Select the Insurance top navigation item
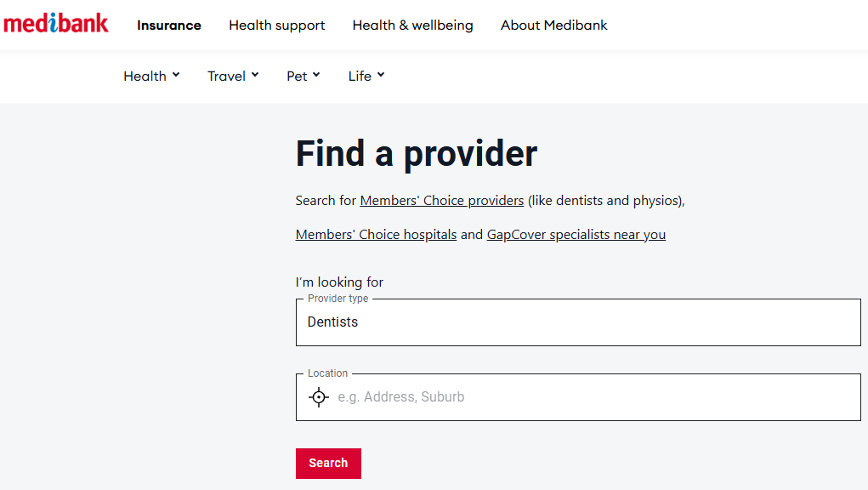This screenshot has height=490, width=868. pyautogui.click(x=169, y=25)
